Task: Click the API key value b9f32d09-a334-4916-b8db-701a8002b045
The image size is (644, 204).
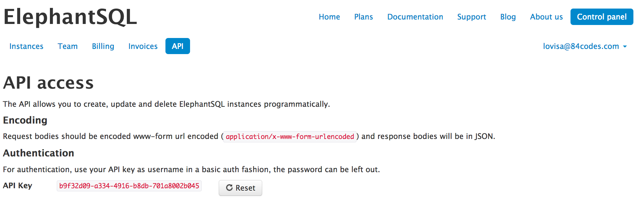Action: point(129,186)
